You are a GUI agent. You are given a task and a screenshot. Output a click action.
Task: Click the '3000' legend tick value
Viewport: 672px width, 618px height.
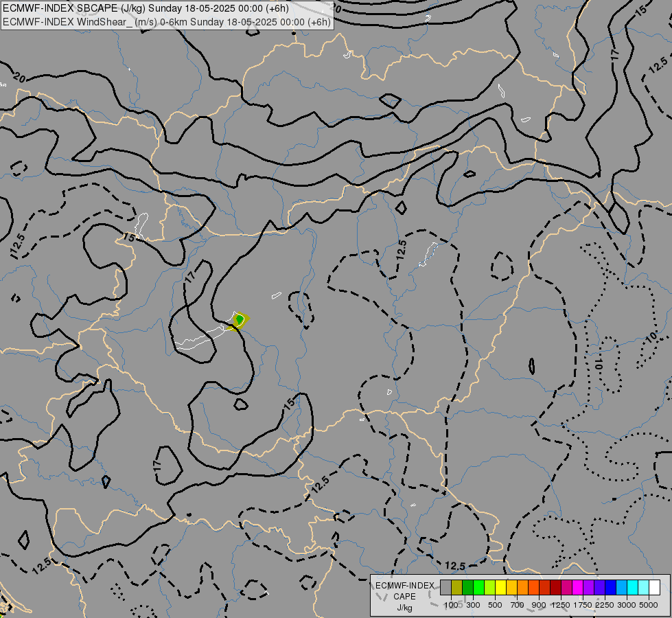point(626,605)
